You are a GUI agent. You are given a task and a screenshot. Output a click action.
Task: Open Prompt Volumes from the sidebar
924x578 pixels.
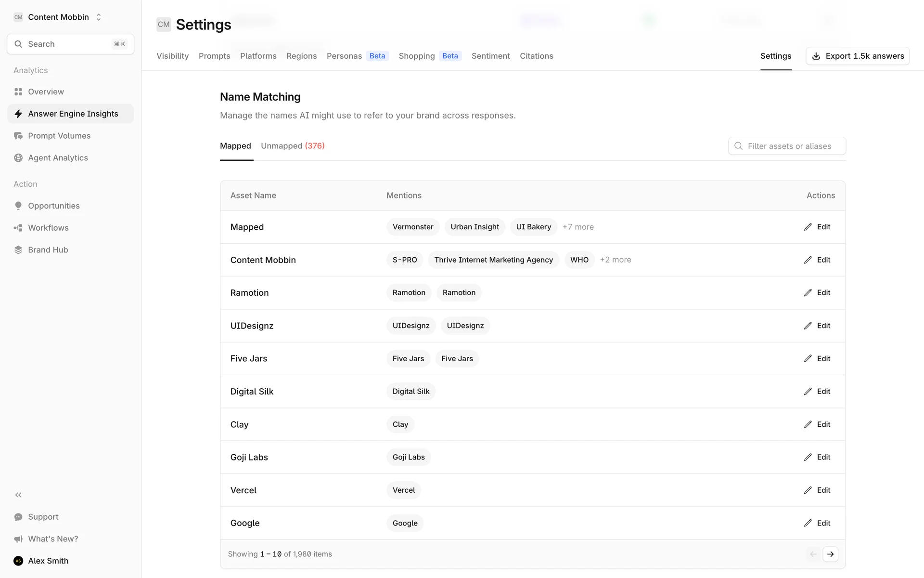(x=59, y=136)
